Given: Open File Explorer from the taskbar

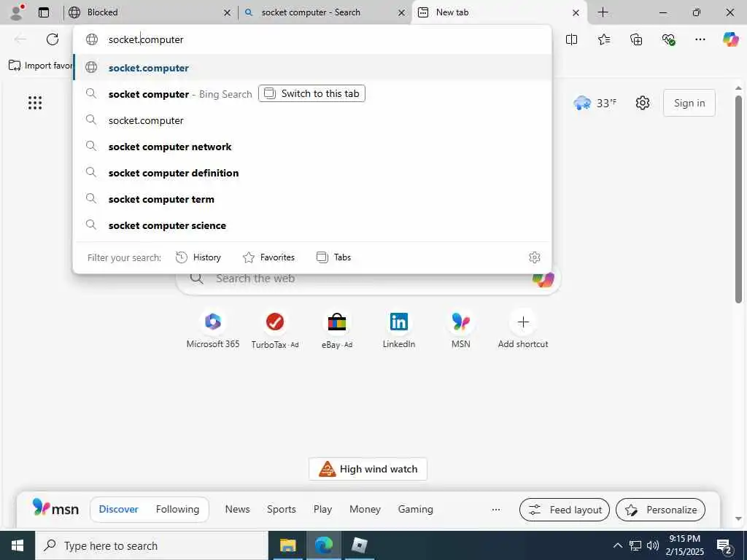Looking at the screenshot, I should click(x=287, y=545).
